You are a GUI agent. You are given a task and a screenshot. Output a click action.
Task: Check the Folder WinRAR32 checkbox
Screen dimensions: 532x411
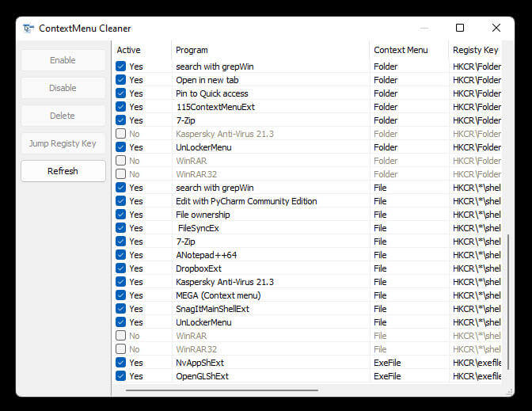tap(121, 174)
